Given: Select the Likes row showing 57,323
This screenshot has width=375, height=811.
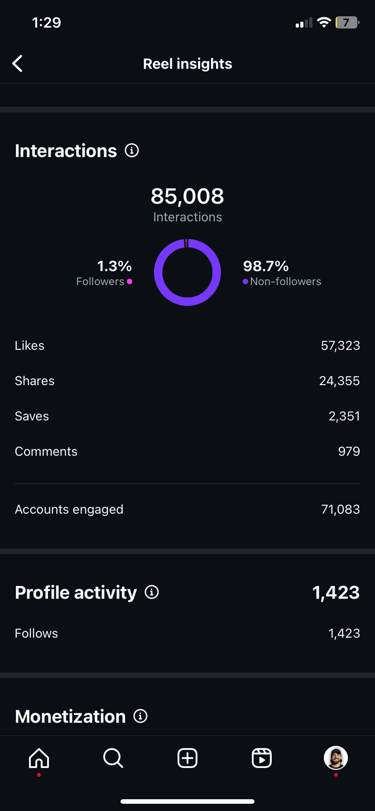Looking at the screenshot, I should point(187,346).
